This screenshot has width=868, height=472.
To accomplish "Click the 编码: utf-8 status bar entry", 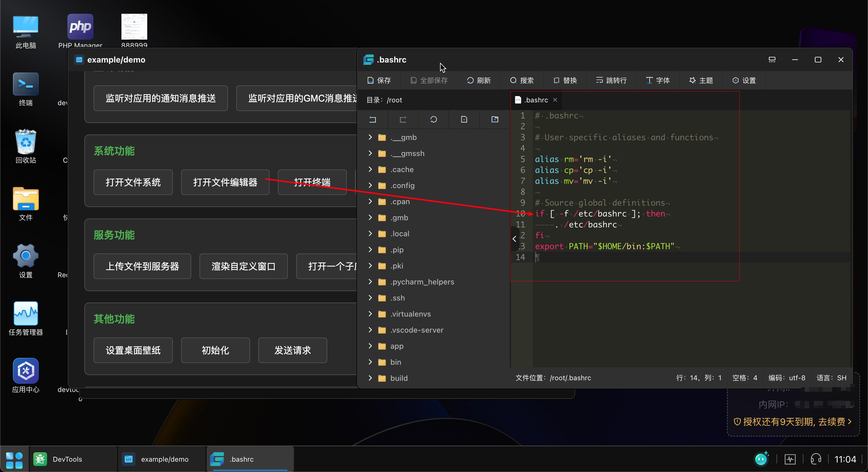I will (787, 378).
